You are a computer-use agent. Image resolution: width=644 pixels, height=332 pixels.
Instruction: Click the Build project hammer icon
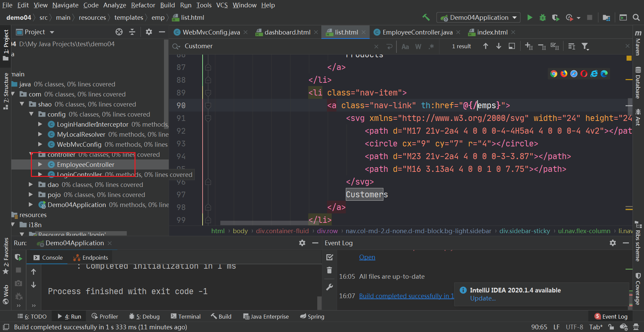(x=426, y=17)
